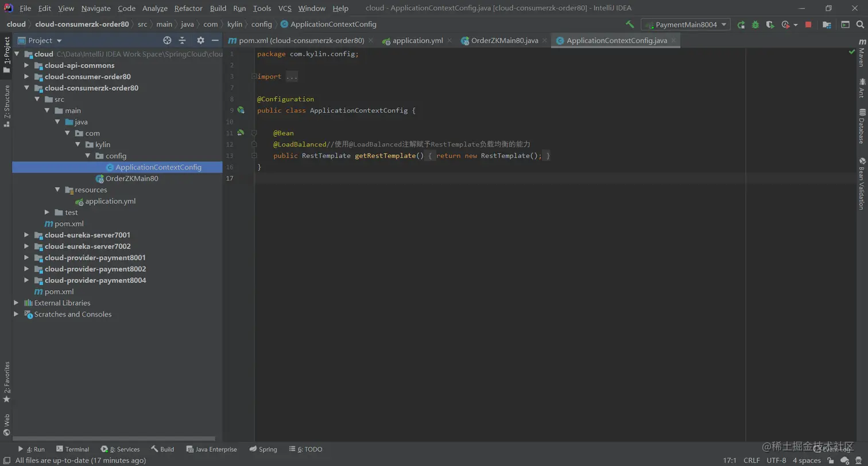Viewport: 868px width, 466px height.
Task: Click the Search Everywhere magnifier icon
Action: [x=860, y=25]
